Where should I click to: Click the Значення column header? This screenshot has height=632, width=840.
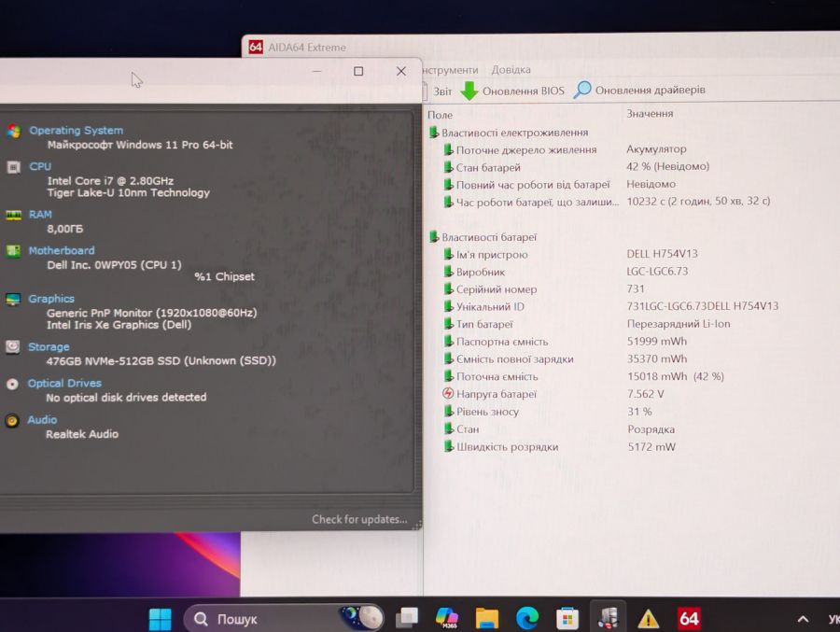pos(650,114)
